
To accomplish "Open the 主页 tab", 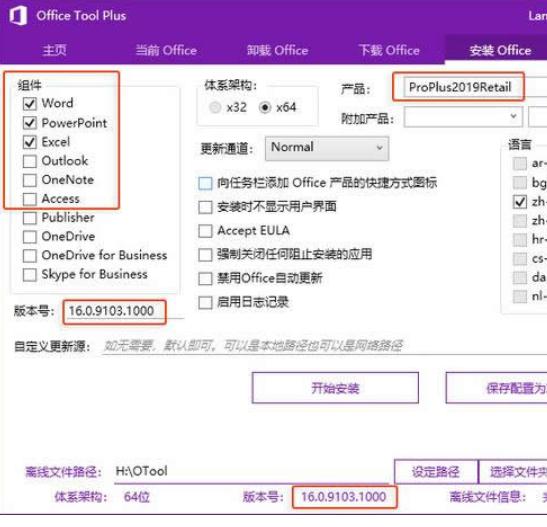I will [x=54, y=50].
